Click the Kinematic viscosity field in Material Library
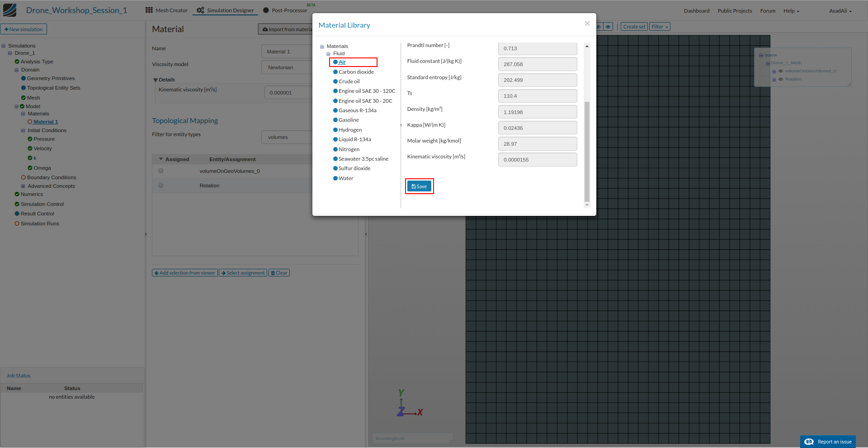 538,160
